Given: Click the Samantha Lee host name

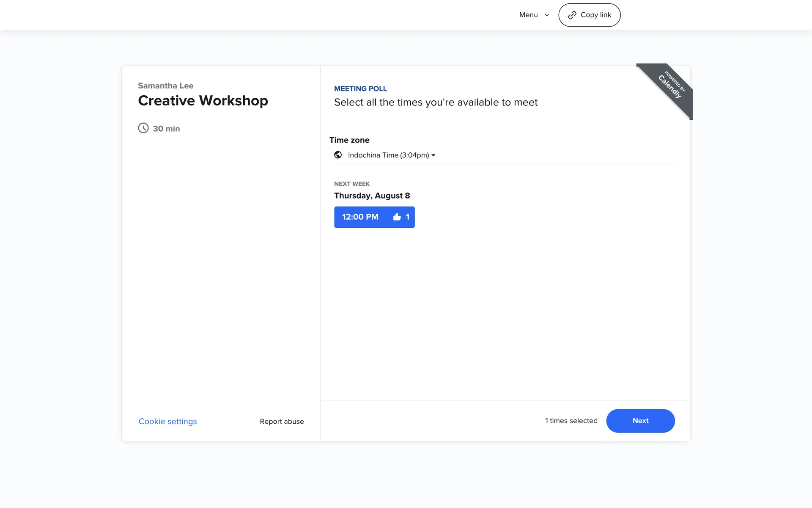Looking at the screenshot, I should pyautogui.click(x=165, y=86).
